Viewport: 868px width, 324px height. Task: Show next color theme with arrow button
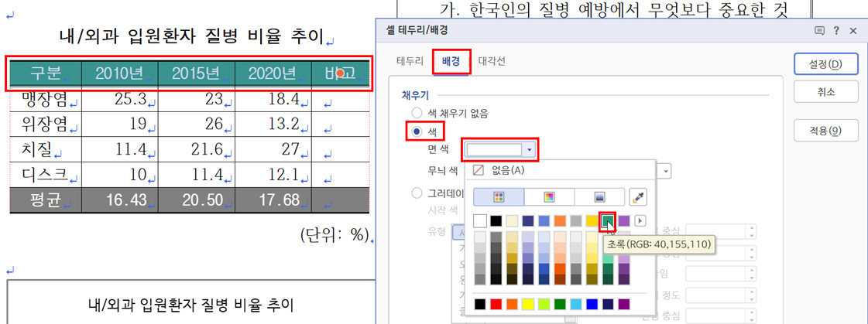[640, 221]
